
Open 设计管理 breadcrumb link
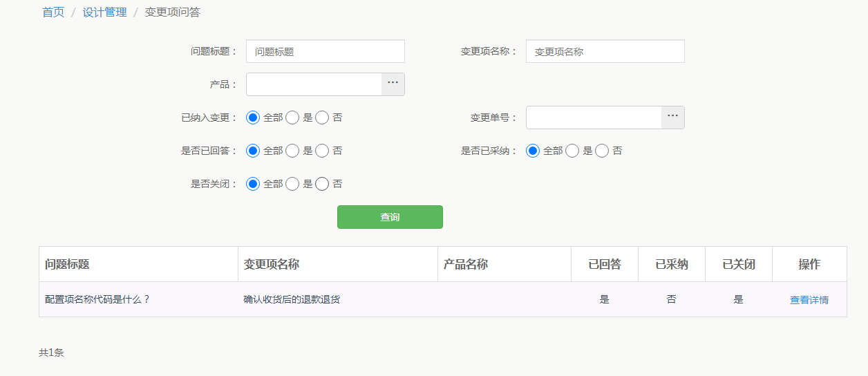(x=105, y=12)
